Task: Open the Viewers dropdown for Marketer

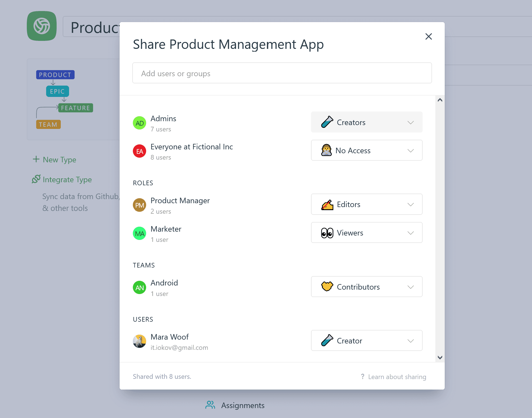Action: [x=367, y=233]
